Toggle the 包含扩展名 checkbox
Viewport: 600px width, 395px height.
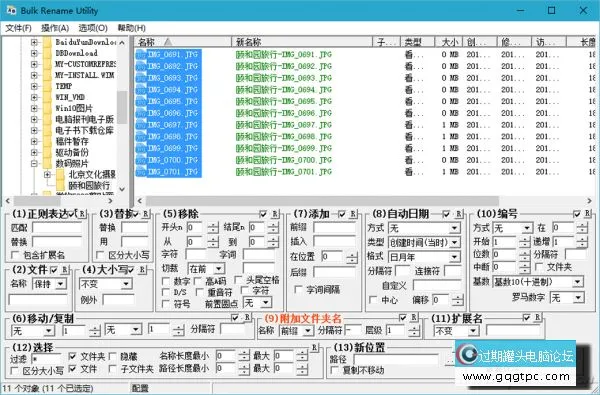coord(15,255)
